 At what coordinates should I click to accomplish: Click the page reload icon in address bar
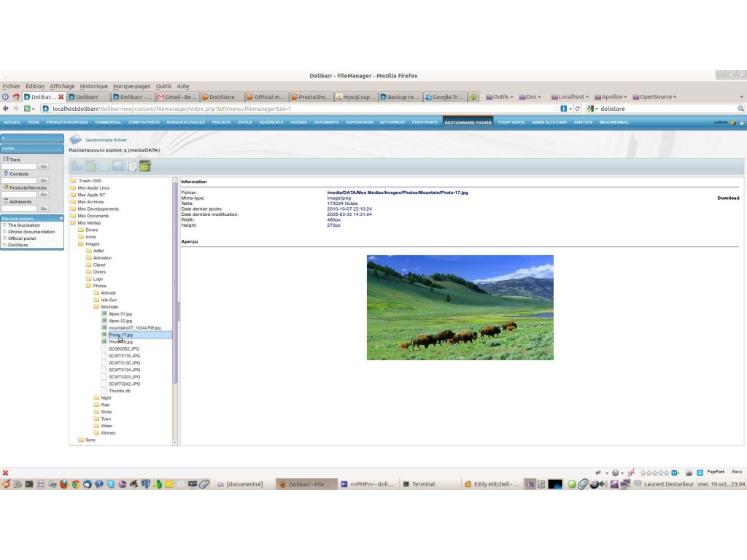[x=578, y=109]
